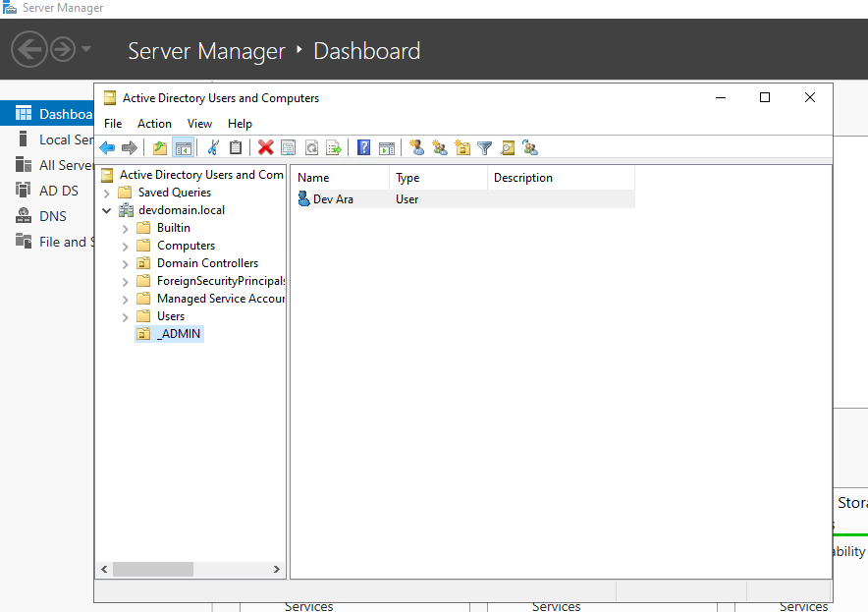Create a new organizational unit icon
This screenshot has height=612, width=868.
462,148
